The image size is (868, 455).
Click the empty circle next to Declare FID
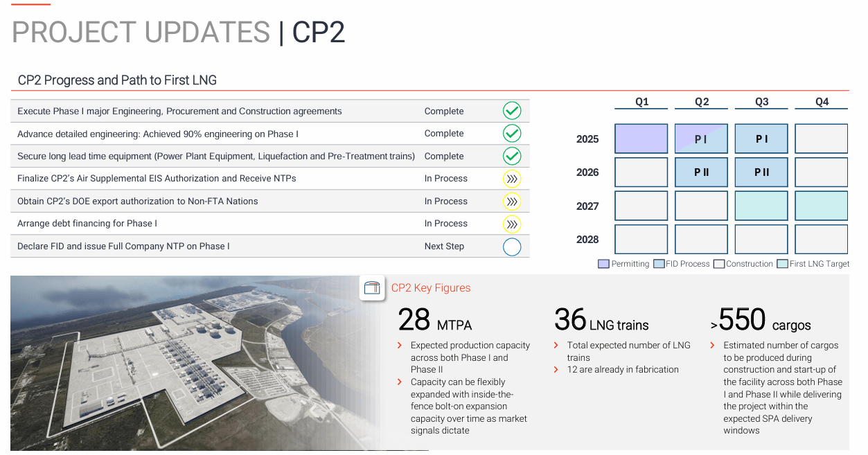point(512,247)
